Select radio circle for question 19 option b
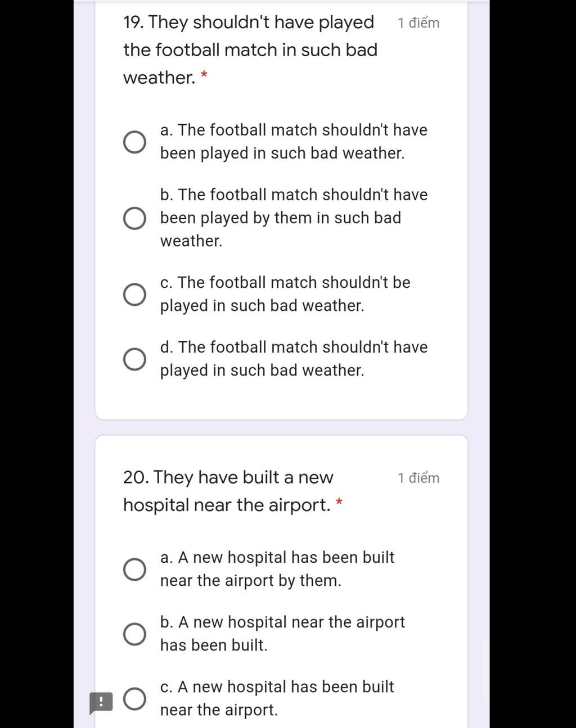This screenshot has width=576, height=728. (x=134, y=218)
